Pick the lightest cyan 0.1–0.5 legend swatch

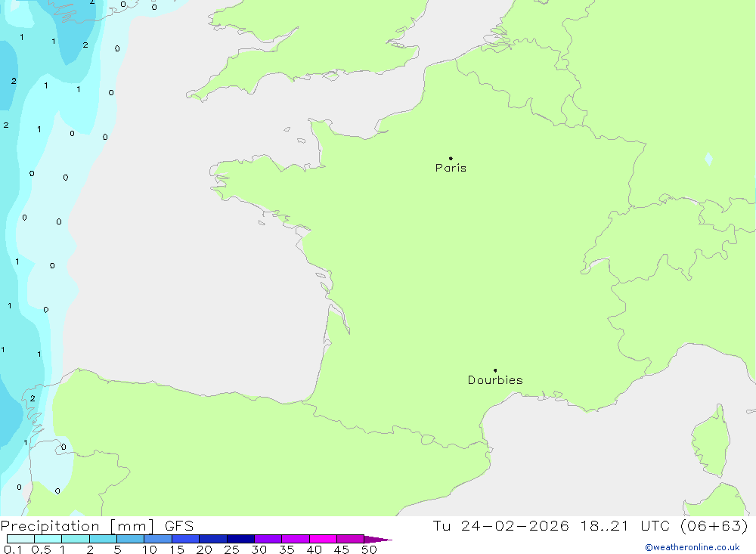[x=20, y=539]
